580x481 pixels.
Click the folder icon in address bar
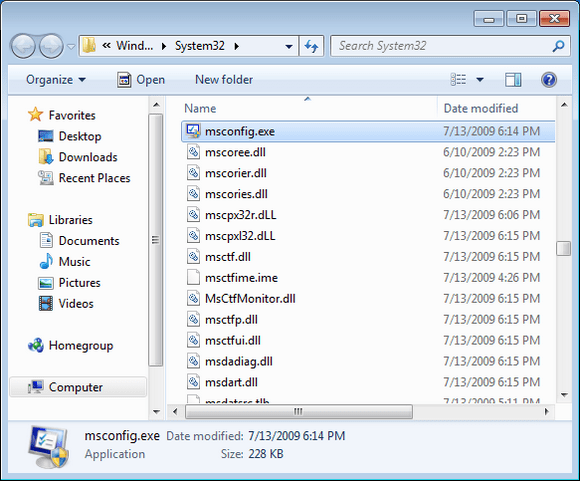(x=89, y=46)
